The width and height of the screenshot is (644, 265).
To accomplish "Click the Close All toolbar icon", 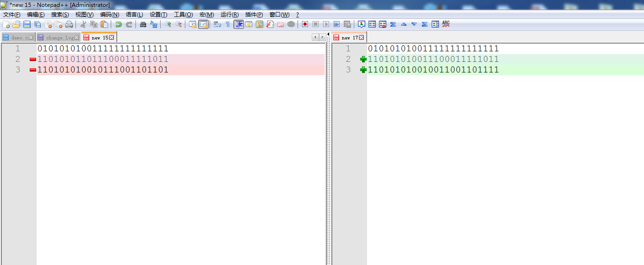I will coord(59,24).
